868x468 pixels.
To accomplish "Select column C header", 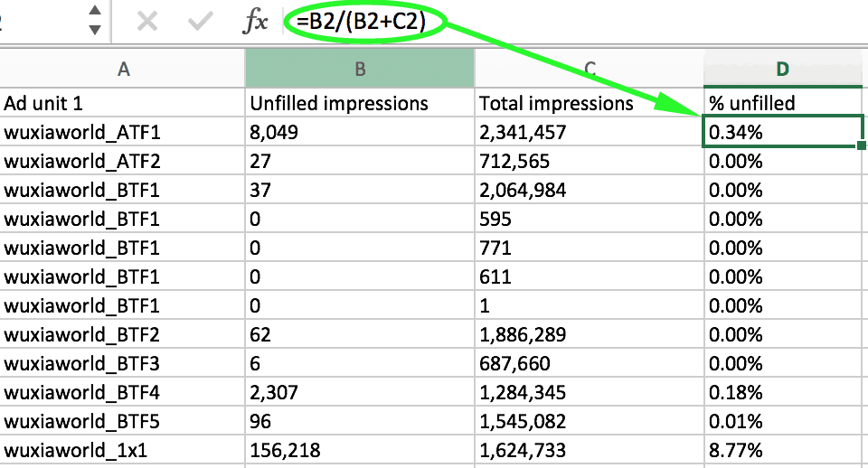I will click(590, 70).
